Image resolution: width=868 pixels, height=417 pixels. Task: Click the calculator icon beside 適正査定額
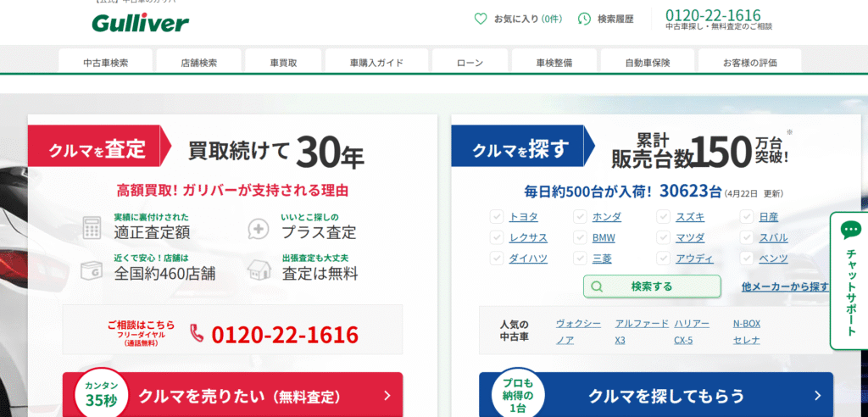pyautogui.click(x=92, y=228)
